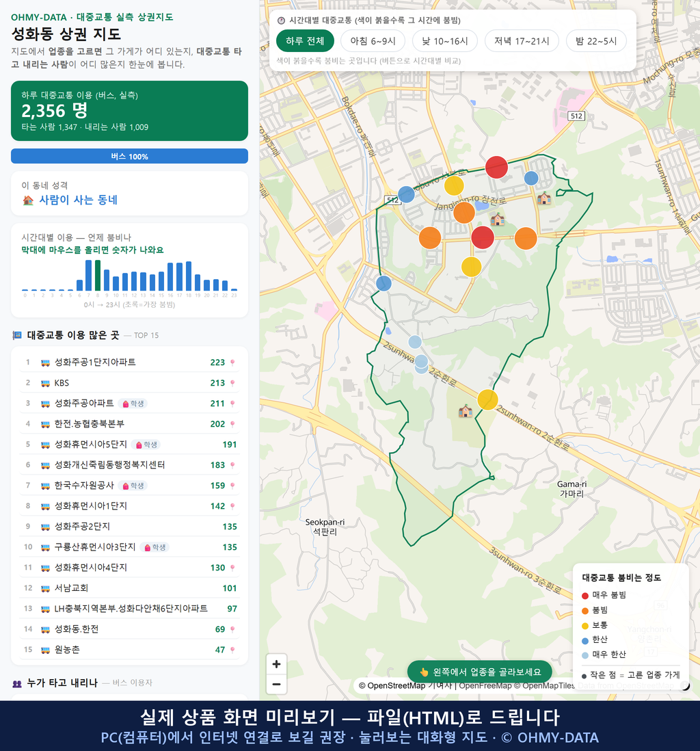Click the pin icon for 한전.농협충북본부
The height and width of the screenshot is (751, 700).
232,424
